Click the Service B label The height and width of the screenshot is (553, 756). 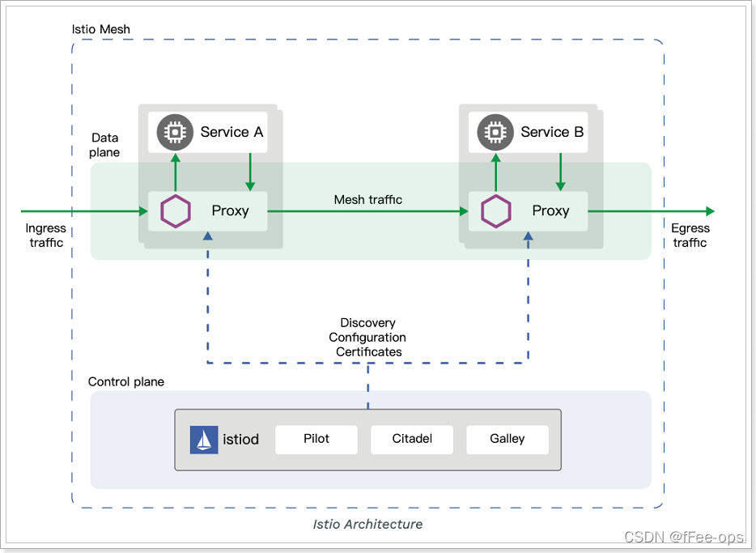pyautogui.click(x=552, y=132)
